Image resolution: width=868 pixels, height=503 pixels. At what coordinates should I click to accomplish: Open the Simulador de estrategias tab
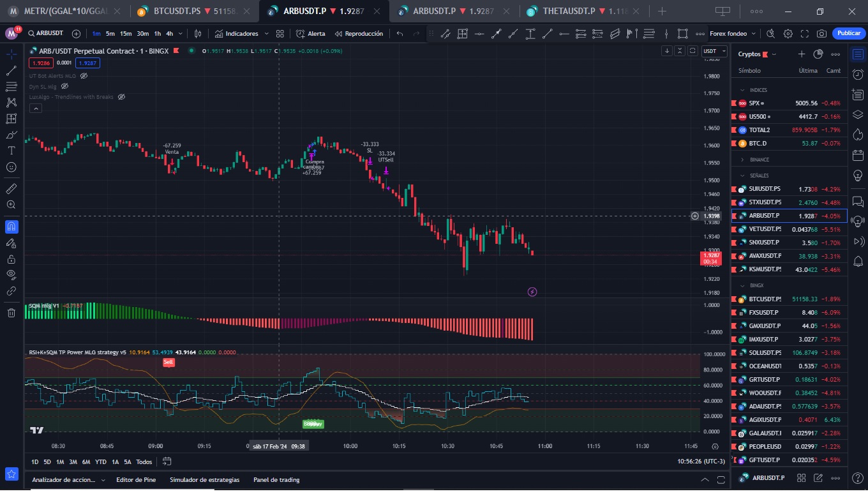[x=204, y=479]
